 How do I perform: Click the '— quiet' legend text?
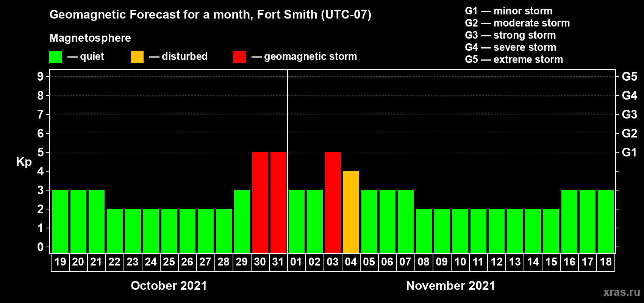pos(86,56)
